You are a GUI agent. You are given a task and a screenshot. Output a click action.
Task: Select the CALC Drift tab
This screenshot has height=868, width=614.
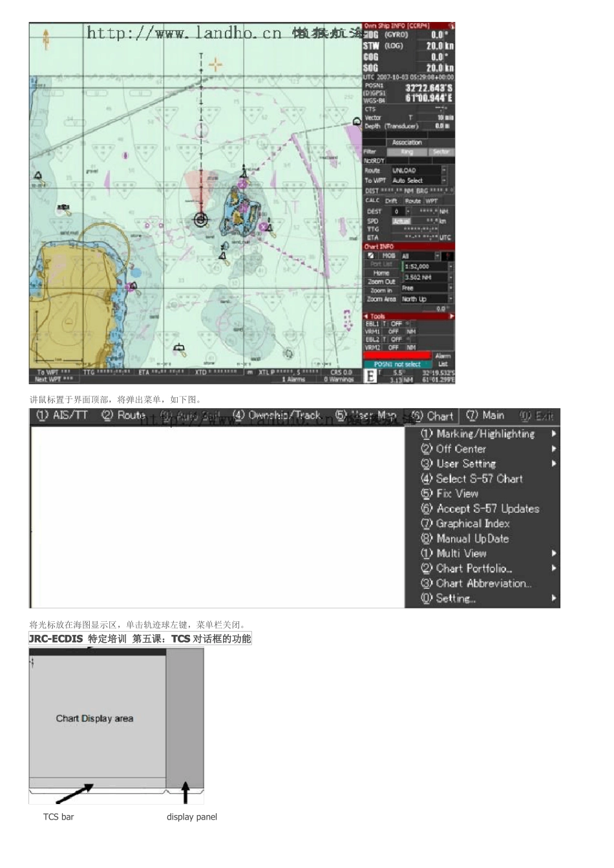click(392, 201)
